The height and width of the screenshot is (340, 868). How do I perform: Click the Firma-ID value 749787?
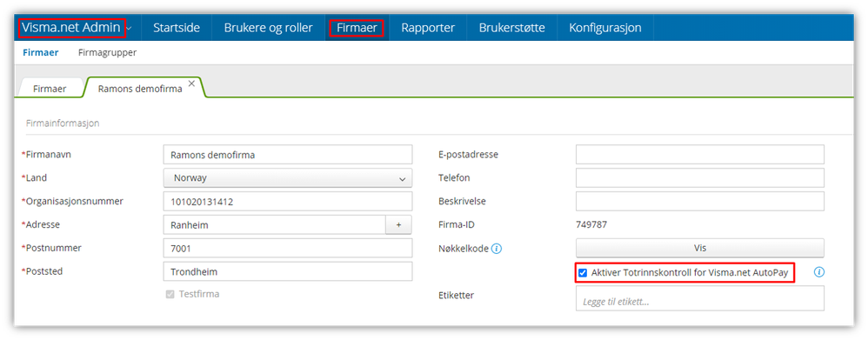click(591, 225)
